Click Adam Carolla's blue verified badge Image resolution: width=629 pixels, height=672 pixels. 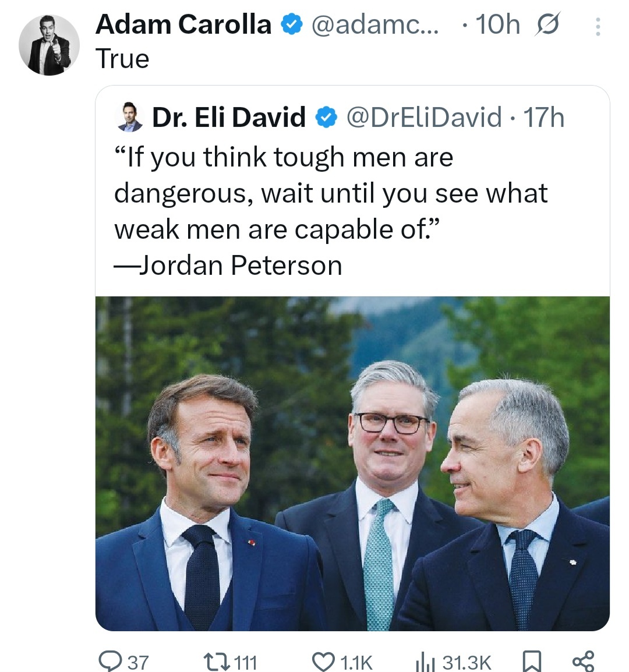pyautogui.click(x=290, y=25)
